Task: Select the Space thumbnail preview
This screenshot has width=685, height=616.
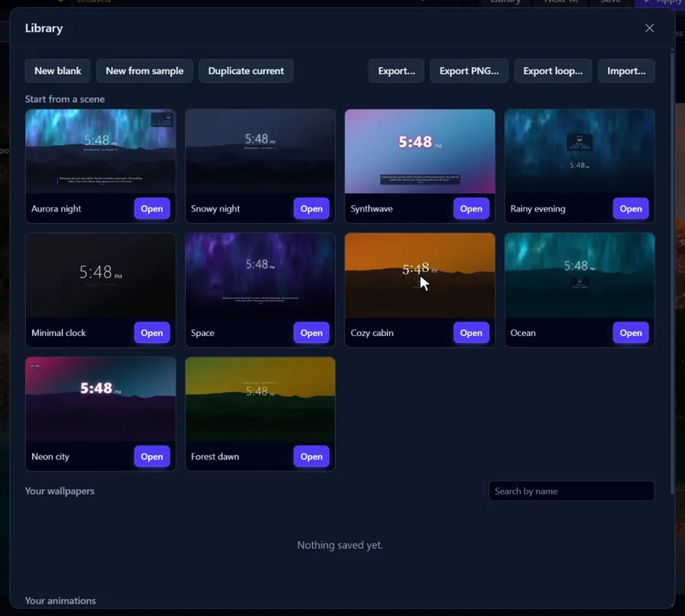Action: point(260,275)
